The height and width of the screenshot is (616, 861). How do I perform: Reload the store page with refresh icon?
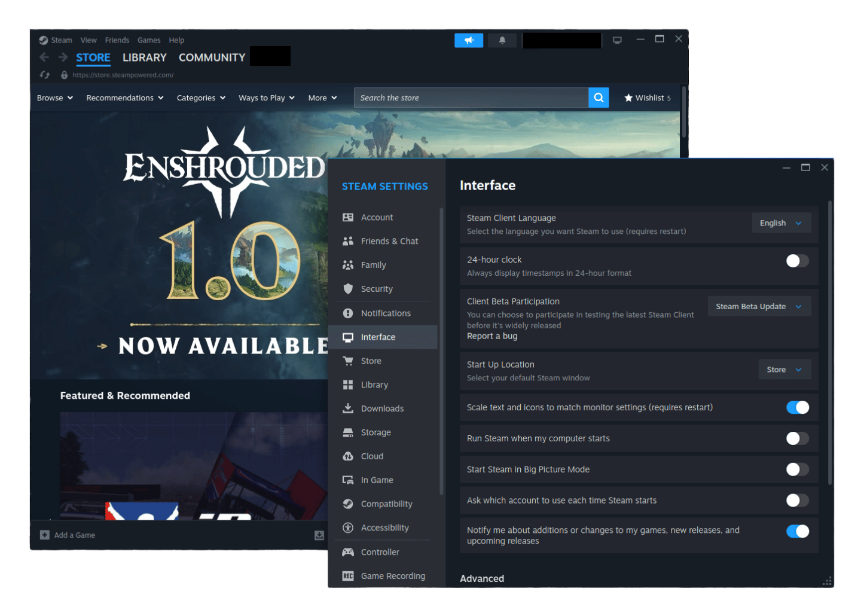(45, 75)
